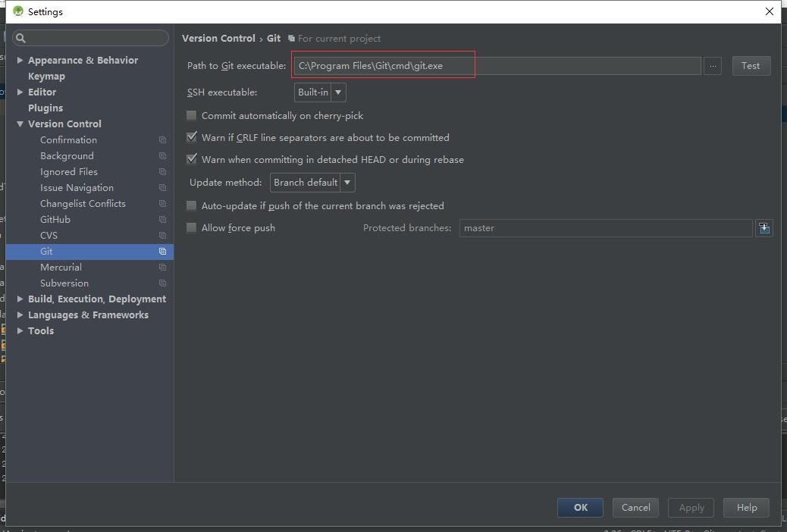The image size is (787, 532).
Task: Collapse the Version Control section arrow
Action: pyautogui.click(x=20, y=124)
